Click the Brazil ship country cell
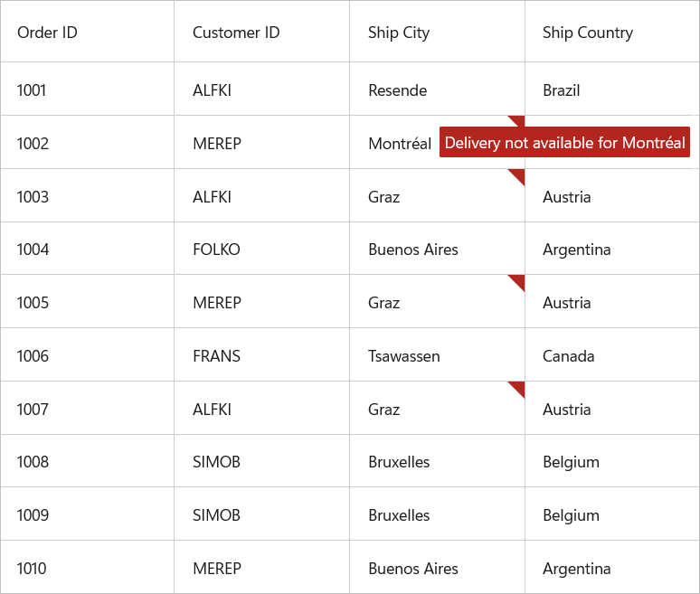 562,90
